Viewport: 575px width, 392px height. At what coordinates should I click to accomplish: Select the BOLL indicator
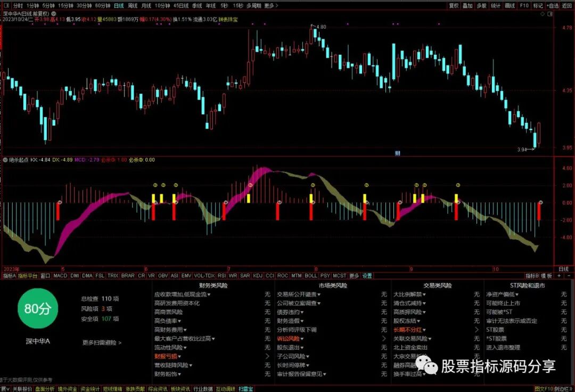[x=311, y=276]
